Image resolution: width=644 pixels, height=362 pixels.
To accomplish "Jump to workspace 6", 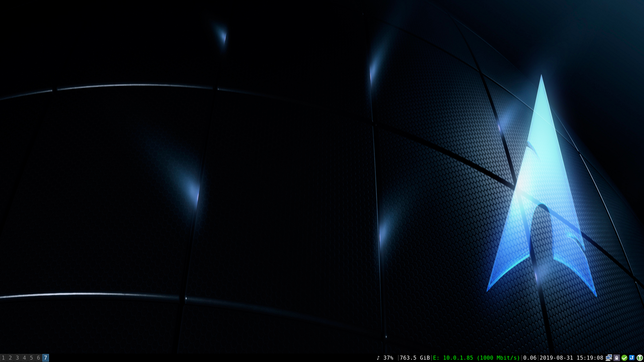I will 39,358.
